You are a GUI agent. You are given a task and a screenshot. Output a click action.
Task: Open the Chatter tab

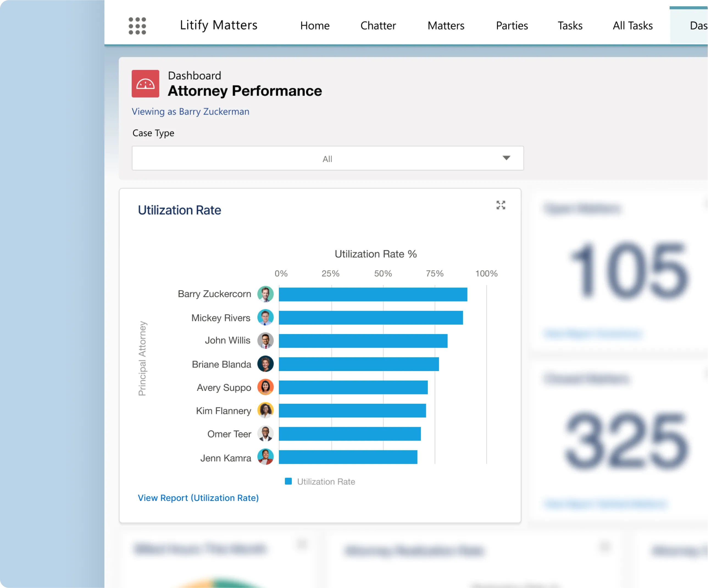[378, 25]
